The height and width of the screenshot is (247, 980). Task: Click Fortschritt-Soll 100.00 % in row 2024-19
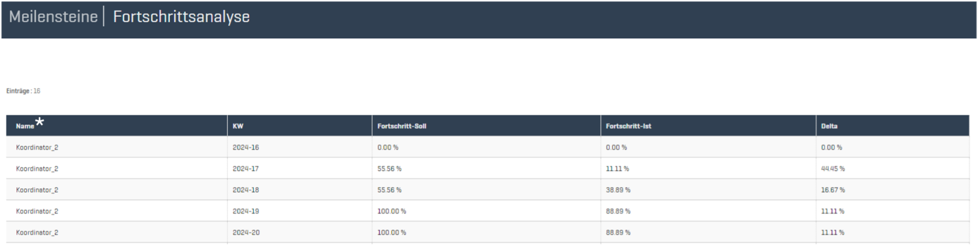tap(391, 211)
